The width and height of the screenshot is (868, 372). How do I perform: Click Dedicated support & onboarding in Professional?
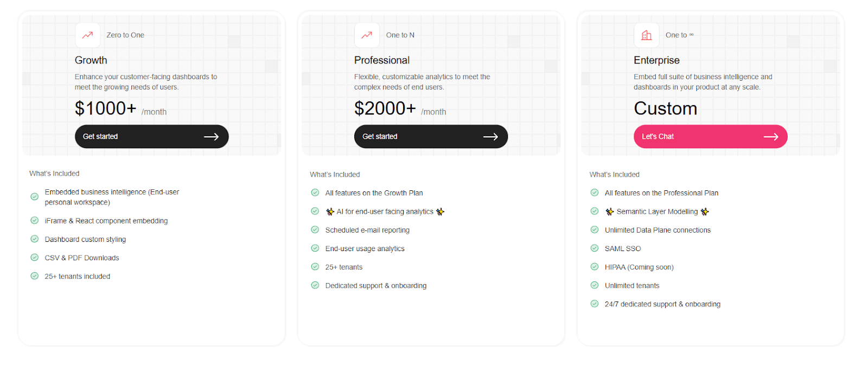(x=375, y=286)
